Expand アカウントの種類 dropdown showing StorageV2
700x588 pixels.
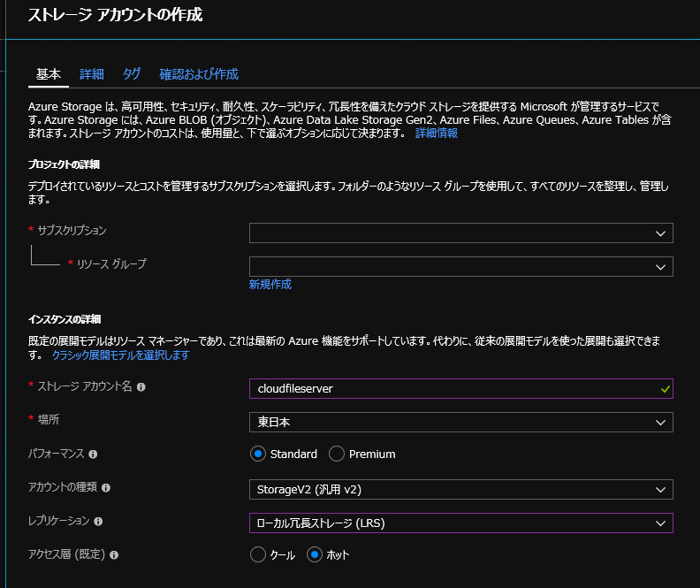coord(460,489)
